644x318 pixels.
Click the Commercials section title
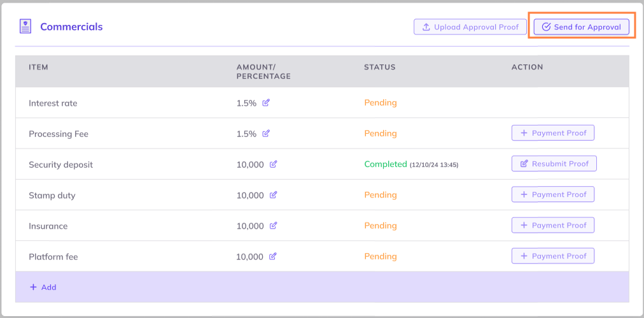pyautogui.click(x=71, y=27)
